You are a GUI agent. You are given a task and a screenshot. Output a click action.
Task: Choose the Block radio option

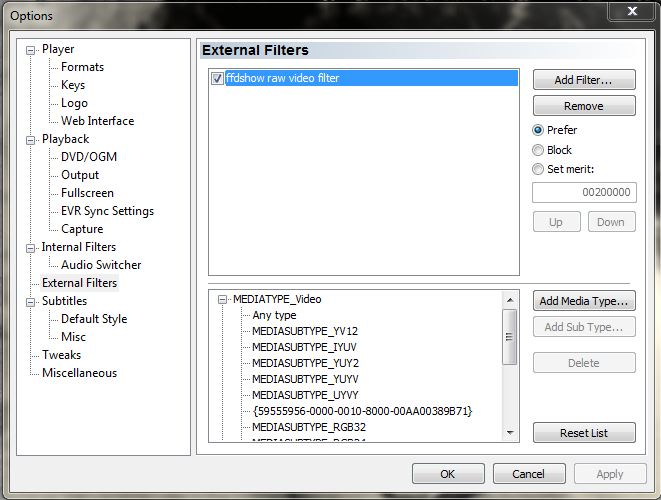[x=539, y=150]
